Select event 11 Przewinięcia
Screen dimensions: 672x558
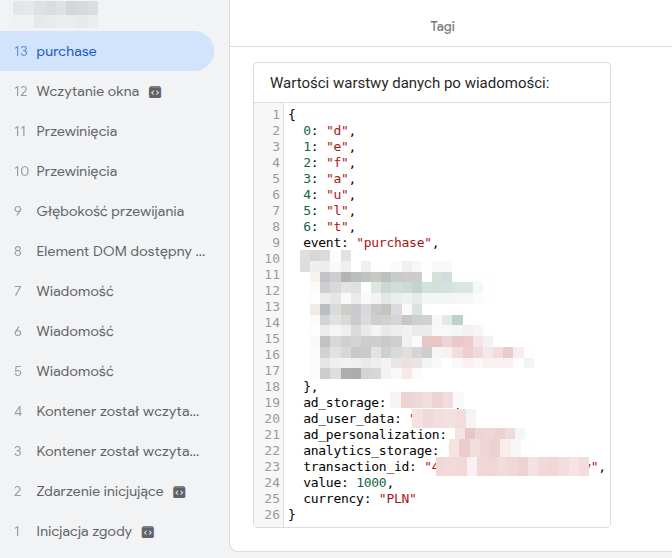(x=76, y=131)
